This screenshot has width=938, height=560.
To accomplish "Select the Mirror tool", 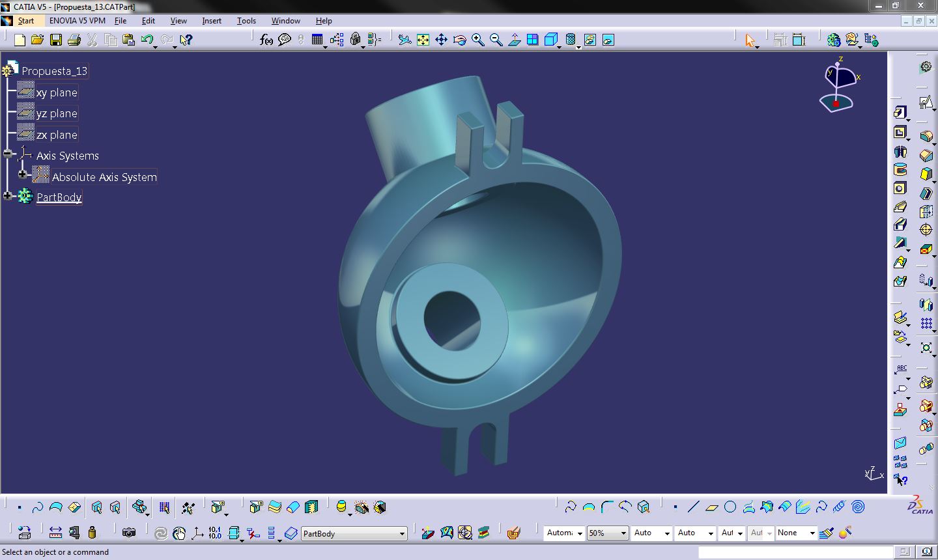I will click(x=926, y=304).
